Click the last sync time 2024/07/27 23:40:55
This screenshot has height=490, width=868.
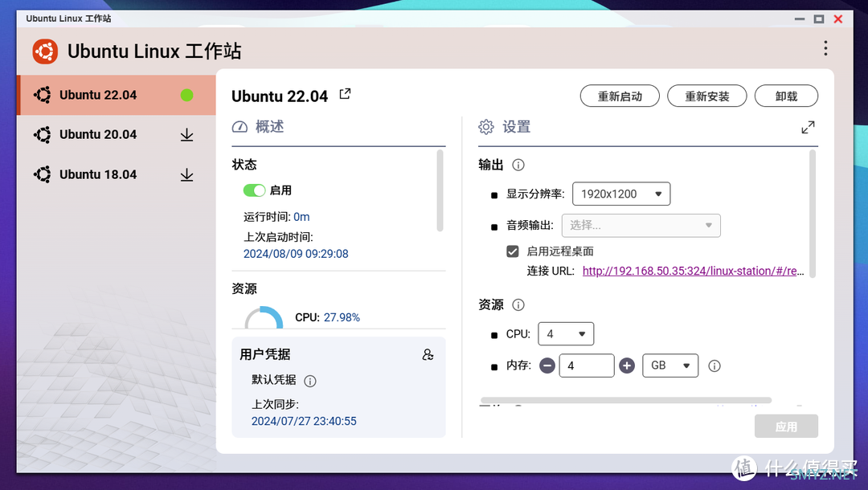[304, 422]
